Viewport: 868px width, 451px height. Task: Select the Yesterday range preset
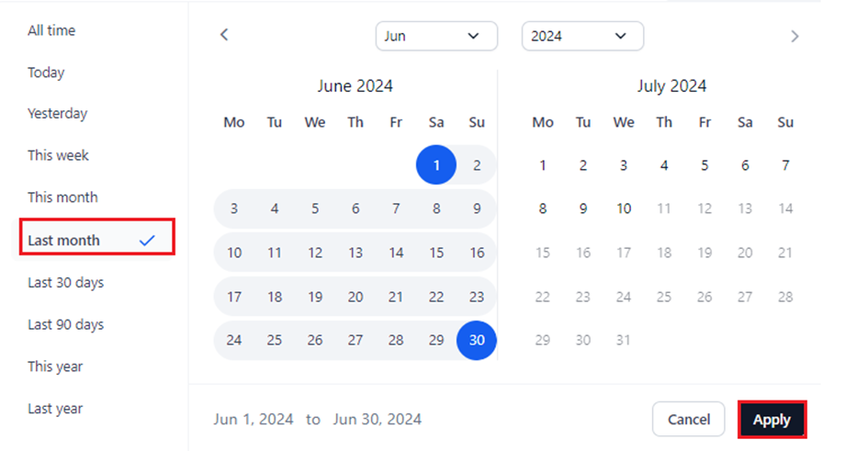[57, 114]
